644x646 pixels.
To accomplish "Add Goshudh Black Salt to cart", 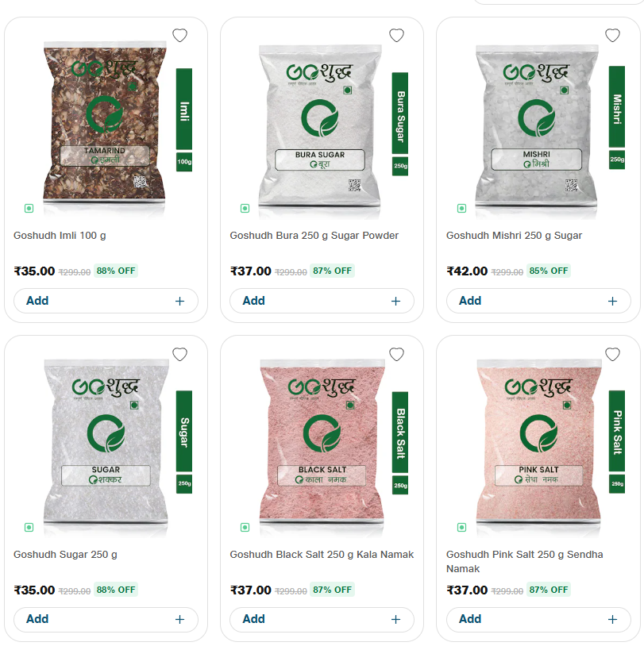I will coord(322,619).
